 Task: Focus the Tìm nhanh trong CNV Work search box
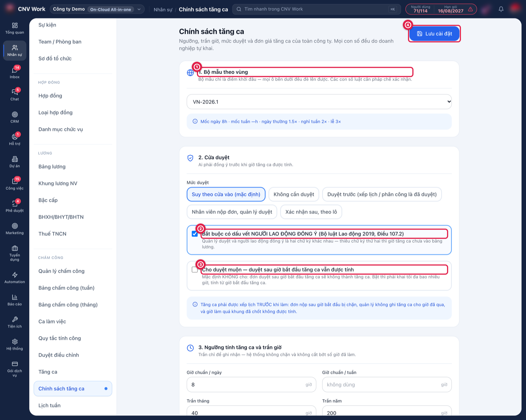pyautogui.click(x=317, y=9)
